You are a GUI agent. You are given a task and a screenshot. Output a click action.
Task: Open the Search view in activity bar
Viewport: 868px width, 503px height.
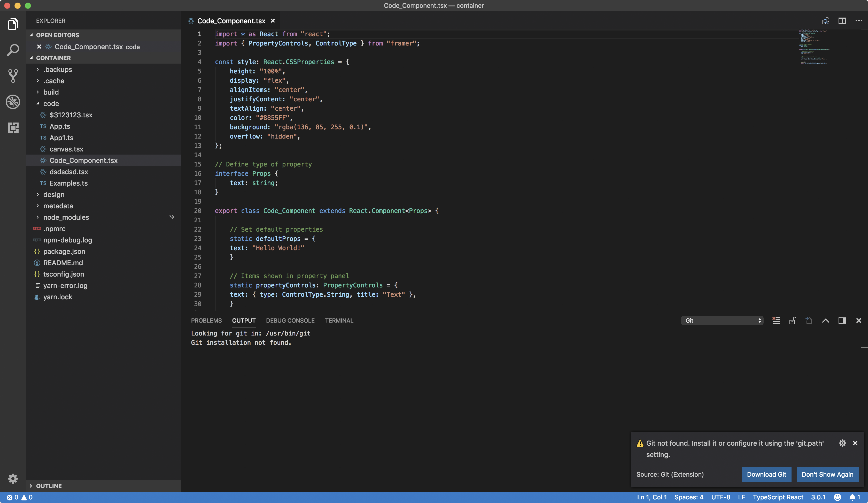pyautogui.click(x=13, y=50)
